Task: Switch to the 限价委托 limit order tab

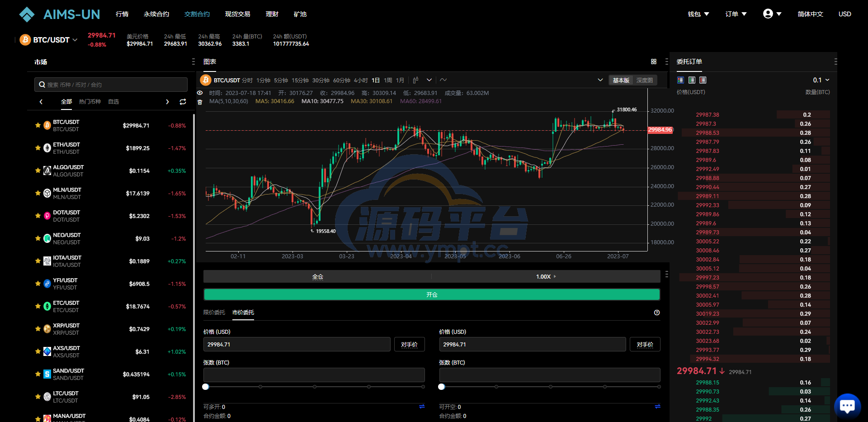Action: click(214, 313)
